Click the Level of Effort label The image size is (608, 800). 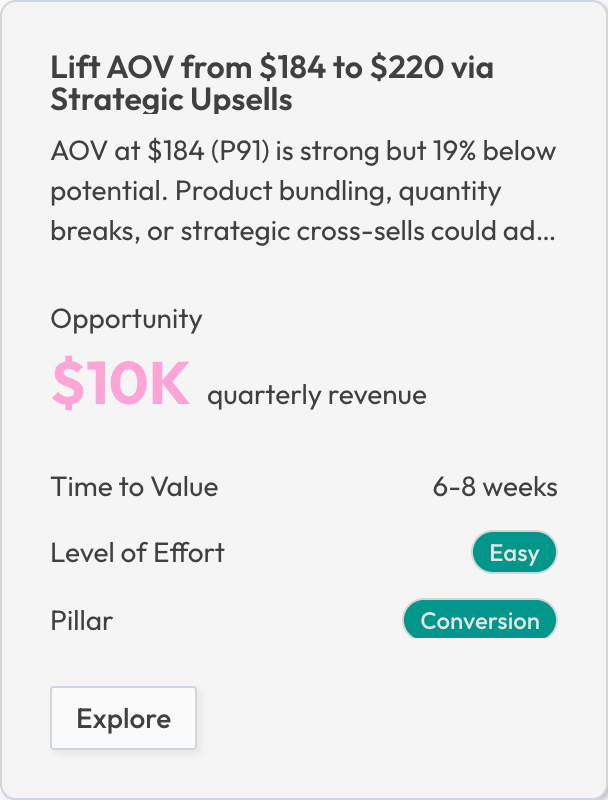[x=137, y=552]
